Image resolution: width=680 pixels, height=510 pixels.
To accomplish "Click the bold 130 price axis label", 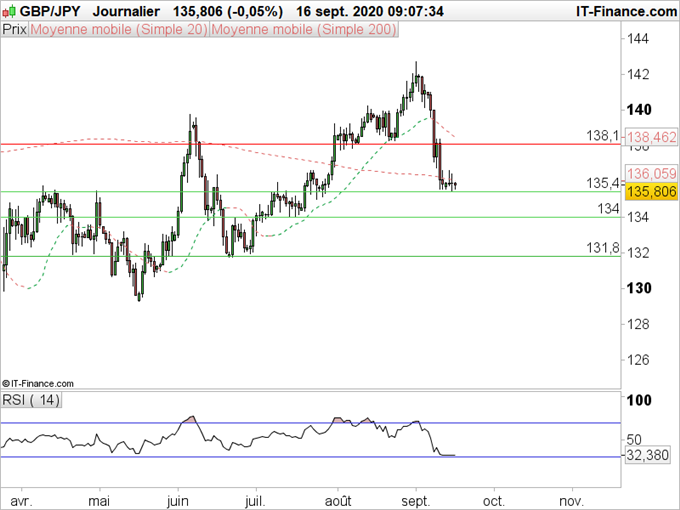I will tap(639, 288).
